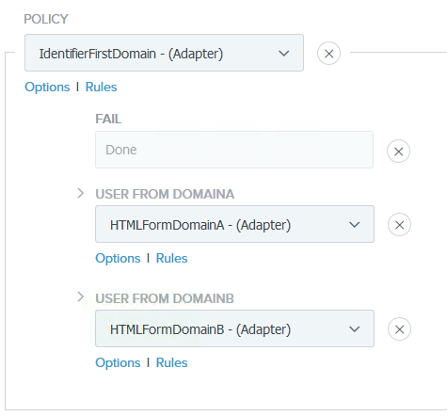Viewport: 448px width, 416px height.
Task: Remove the IdentifierFirstDomain policy with X icon
Action: pos(329,53)
